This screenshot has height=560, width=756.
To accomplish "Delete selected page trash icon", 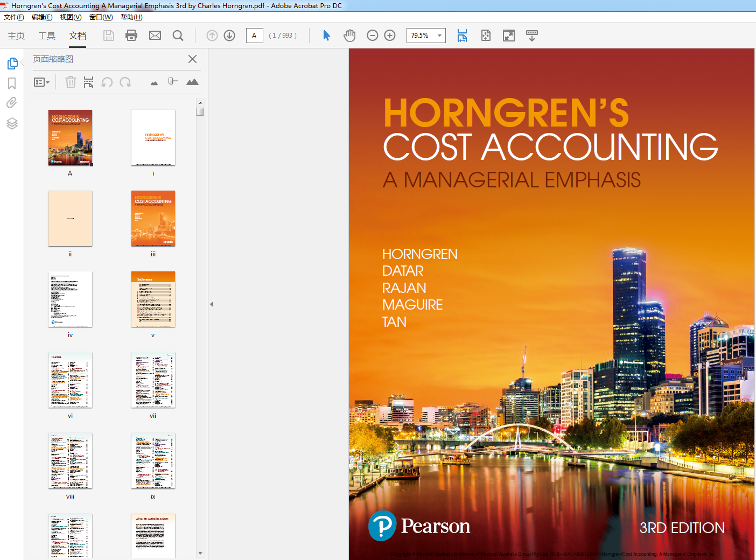I will 71,82.
